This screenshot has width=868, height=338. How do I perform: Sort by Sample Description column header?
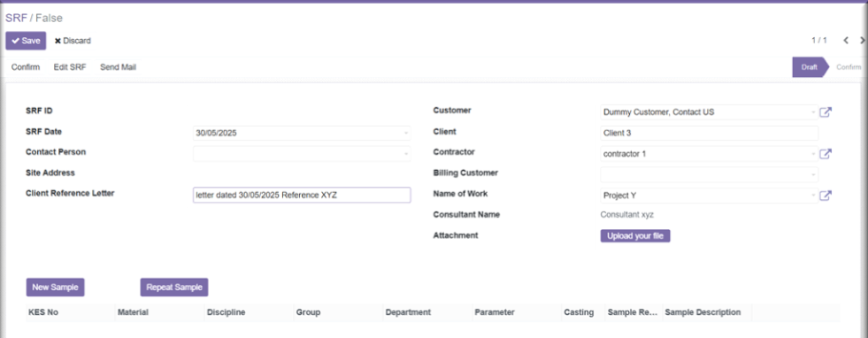706,312
